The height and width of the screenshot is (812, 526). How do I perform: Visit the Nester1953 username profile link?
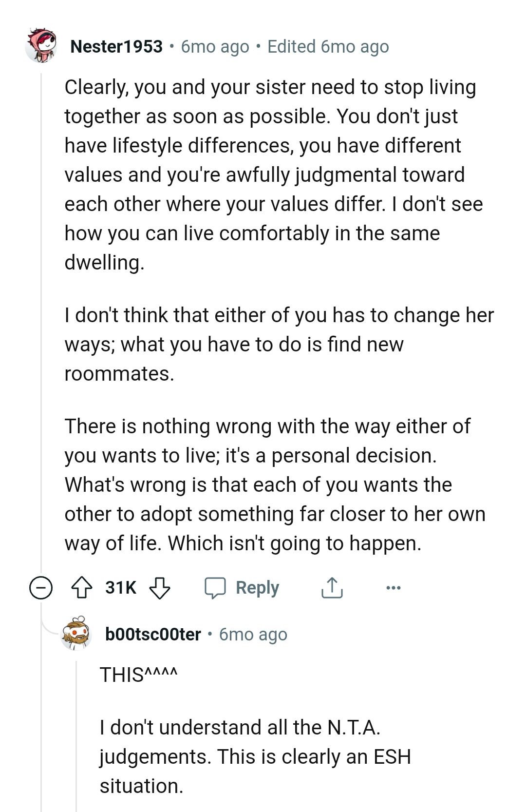(x=116, y=47)
